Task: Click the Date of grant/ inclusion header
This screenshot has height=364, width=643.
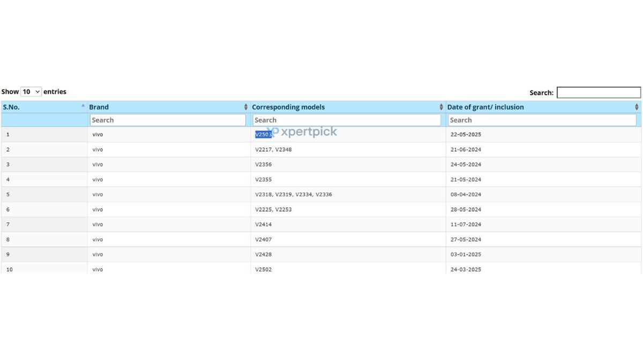Action: coord(485,107)
